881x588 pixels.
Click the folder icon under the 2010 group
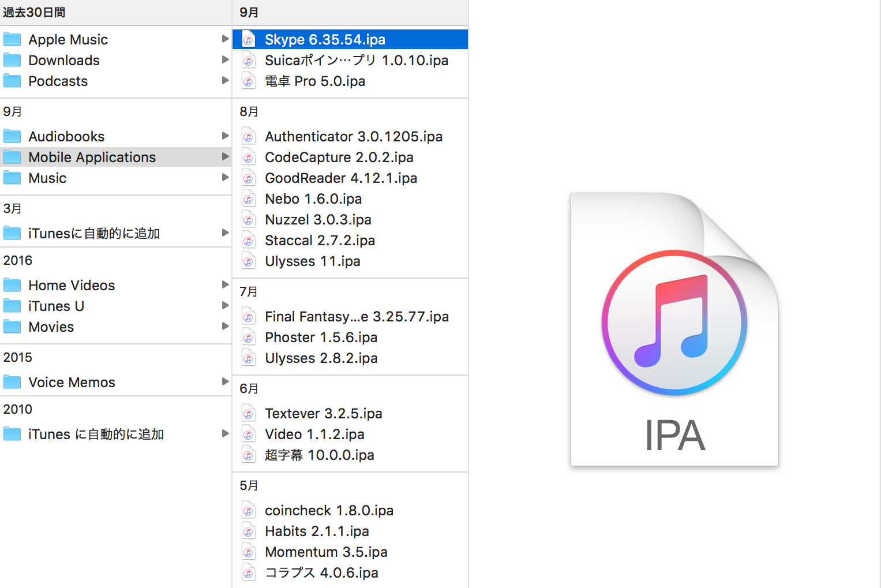pos(12,434)
